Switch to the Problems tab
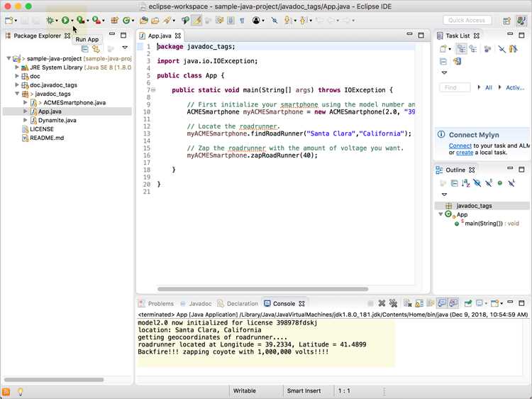The image size is (532, 399). click(157, 304)
